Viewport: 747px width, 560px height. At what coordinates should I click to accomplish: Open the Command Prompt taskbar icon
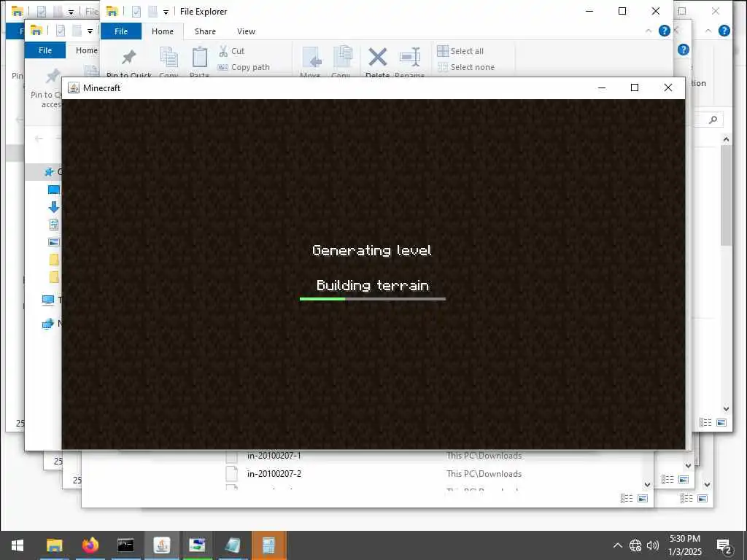125,545
